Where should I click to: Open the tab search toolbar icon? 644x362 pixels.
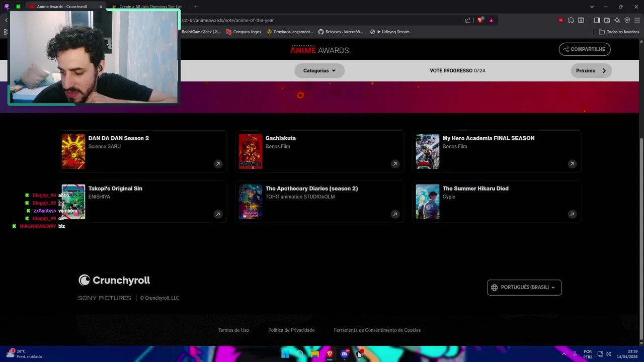coord(581,20)
